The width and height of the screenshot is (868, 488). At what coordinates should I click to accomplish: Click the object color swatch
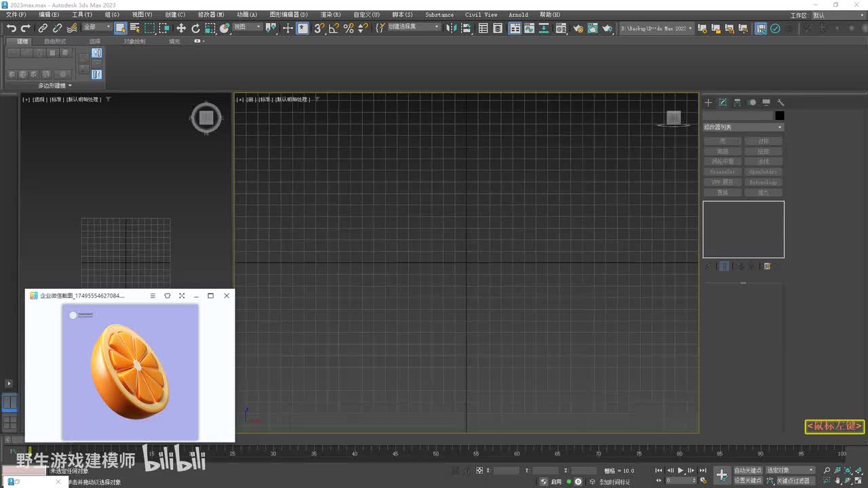tap(779, 116)
